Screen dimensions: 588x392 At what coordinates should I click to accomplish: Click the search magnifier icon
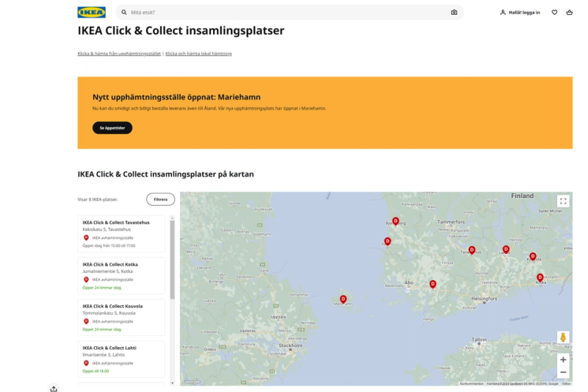(123, 13)
